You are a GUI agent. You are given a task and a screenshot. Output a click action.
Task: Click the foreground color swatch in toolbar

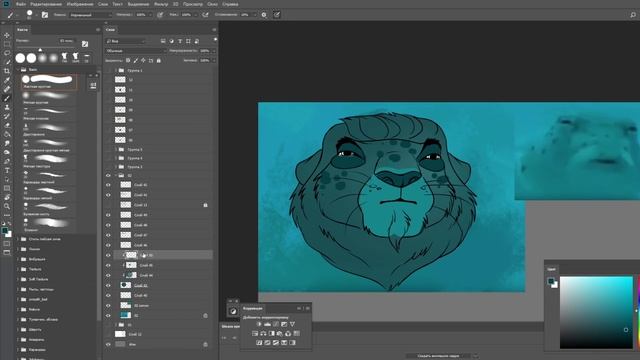tap(5, 231)
